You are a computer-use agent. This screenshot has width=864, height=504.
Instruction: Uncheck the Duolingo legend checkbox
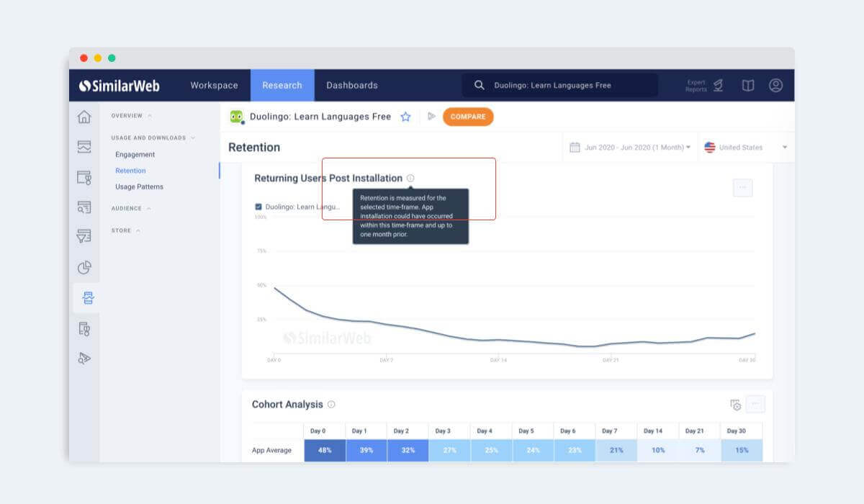click(258, 207)
